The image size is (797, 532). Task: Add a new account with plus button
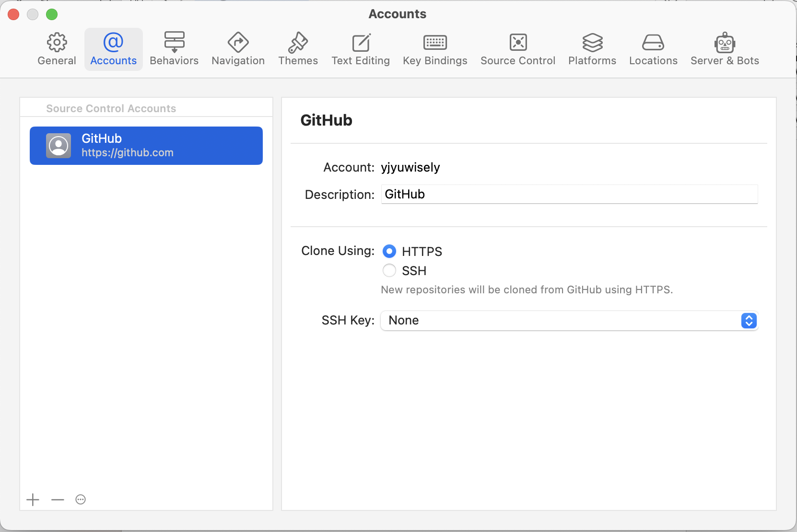(x=33, y=499)
